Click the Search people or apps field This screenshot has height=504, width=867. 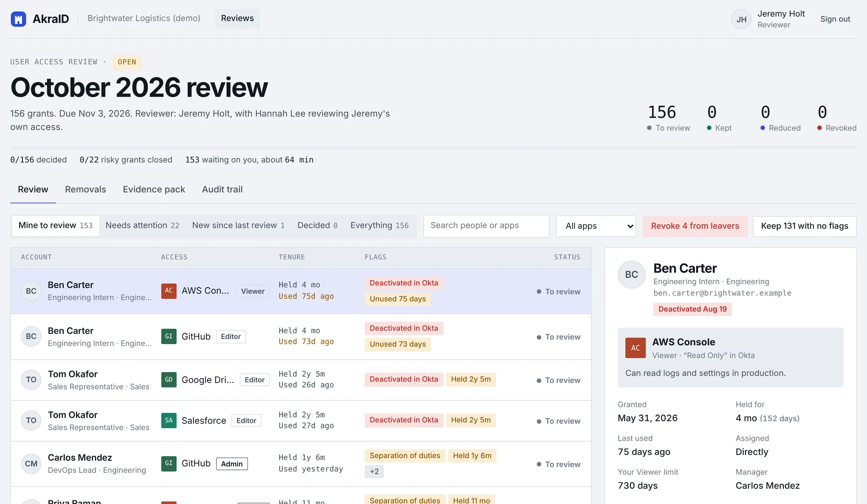(486, 226)
